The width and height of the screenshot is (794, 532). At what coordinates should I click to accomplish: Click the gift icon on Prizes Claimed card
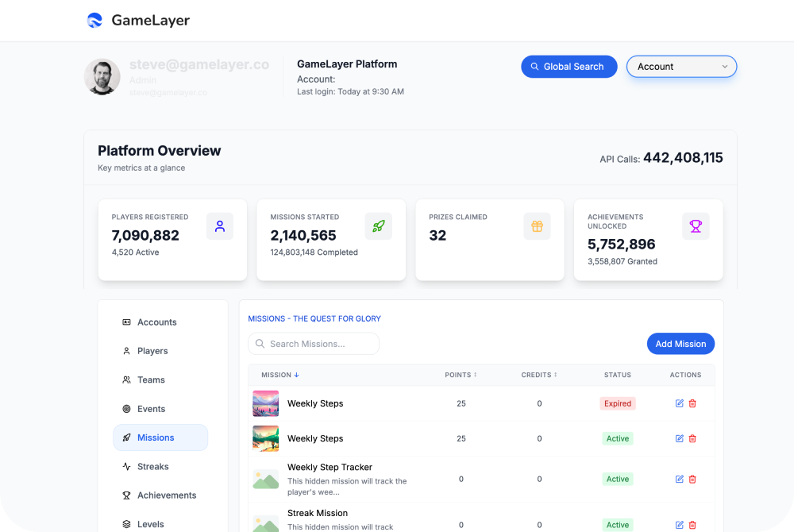[x=538, y=226]
